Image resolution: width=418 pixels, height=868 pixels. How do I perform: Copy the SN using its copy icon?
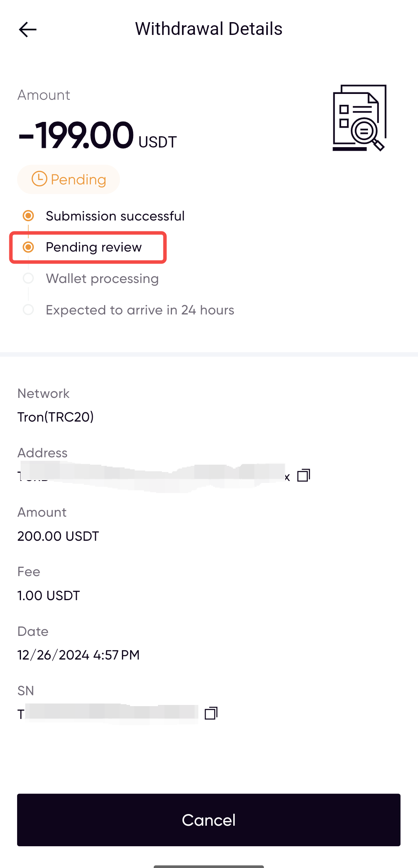click(x=211, y=713)
